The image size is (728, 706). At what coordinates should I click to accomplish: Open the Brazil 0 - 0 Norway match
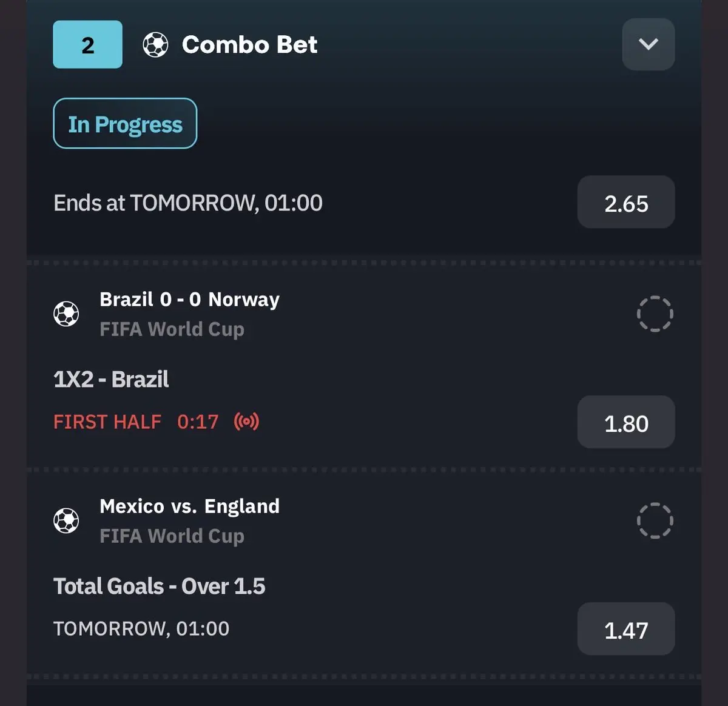point(189,300)
